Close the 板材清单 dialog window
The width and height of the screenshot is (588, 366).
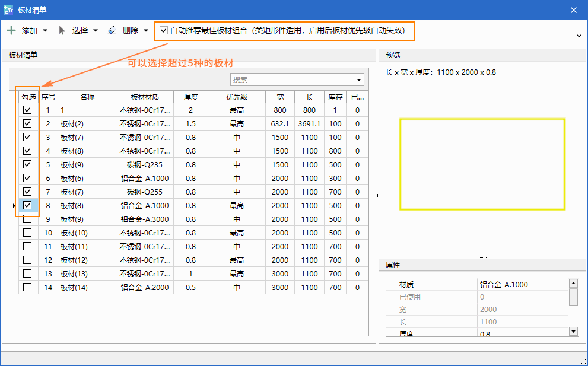[573, 9]
